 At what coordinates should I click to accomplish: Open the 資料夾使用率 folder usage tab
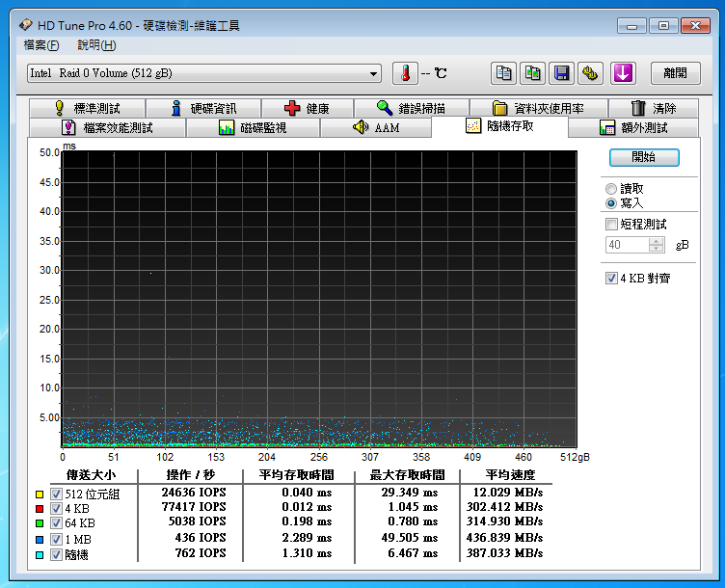click(539, 108)
